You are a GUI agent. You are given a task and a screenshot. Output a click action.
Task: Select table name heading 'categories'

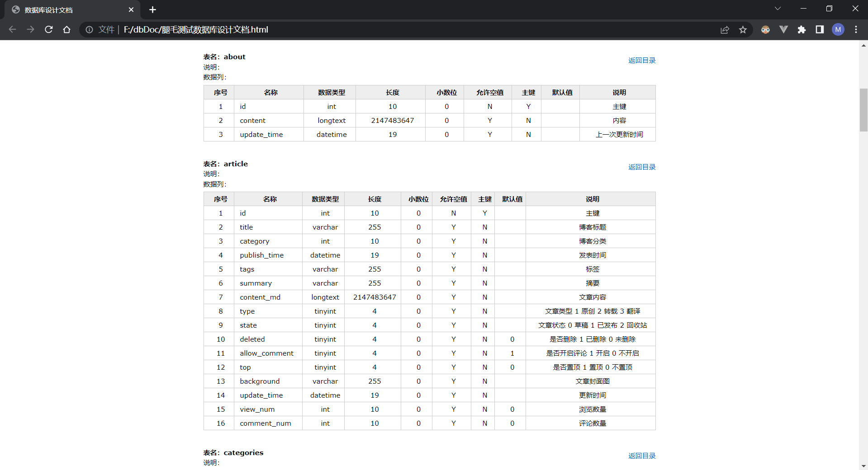[243, 452]
